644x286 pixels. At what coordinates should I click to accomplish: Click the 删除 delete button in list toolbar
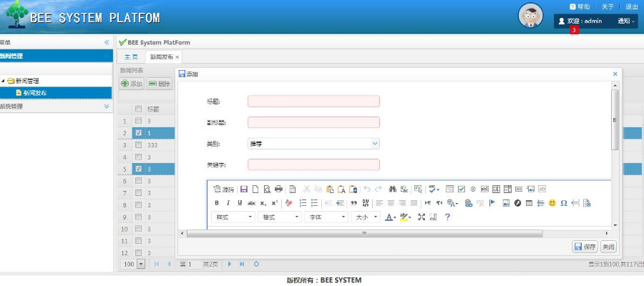point(160,84)
